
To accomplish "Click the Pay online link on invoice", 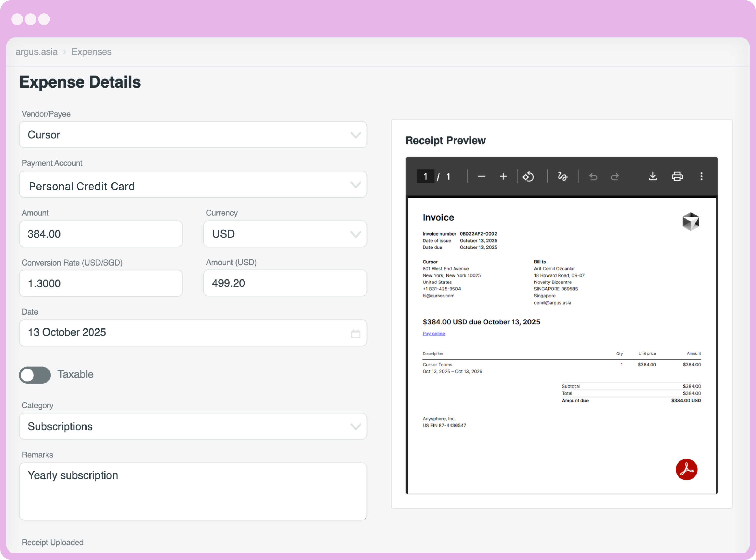I will pos(433,333).
